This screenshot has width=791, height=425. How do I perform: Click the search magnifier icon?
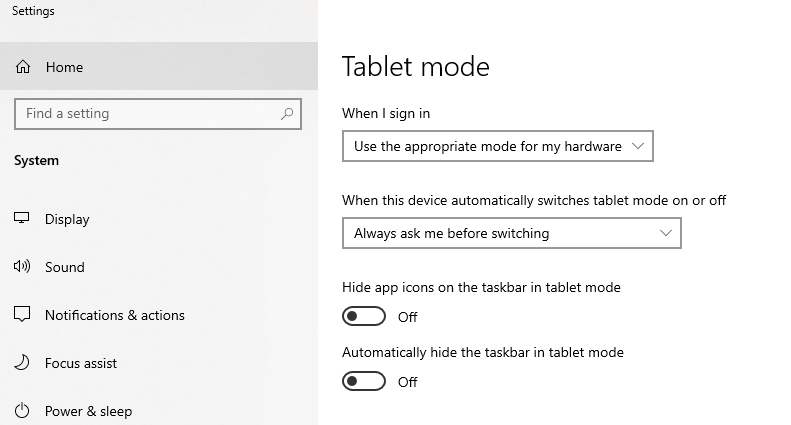pyautogui.click(x=287, y=114)
